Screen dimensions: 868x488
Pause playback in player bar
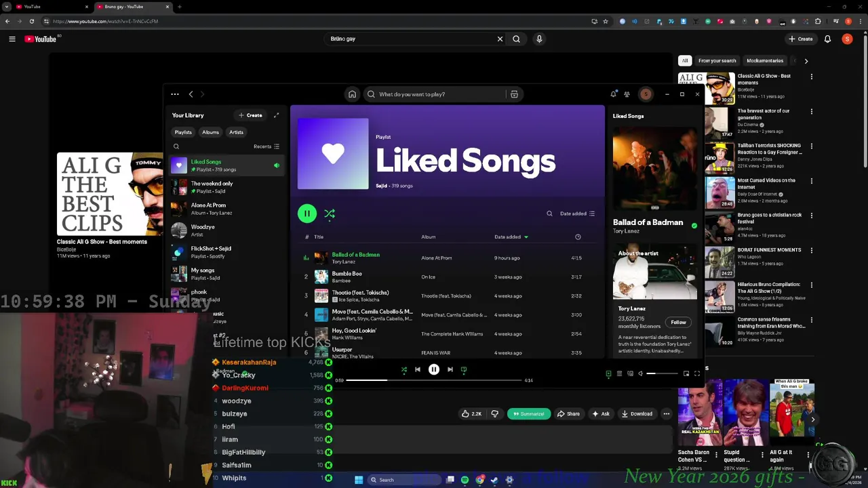(x=434, y=369)
